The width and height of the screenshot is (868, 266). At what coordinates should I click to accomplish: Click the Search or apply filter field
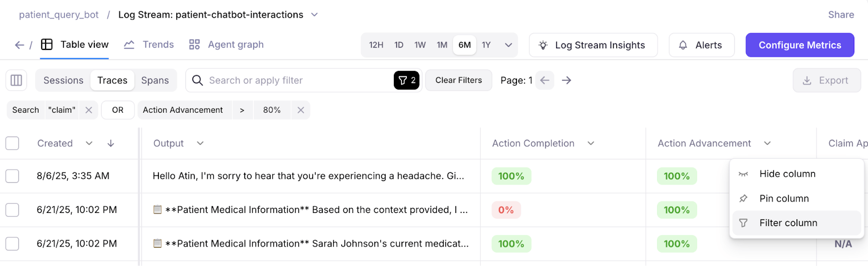(x=293, y=80)
